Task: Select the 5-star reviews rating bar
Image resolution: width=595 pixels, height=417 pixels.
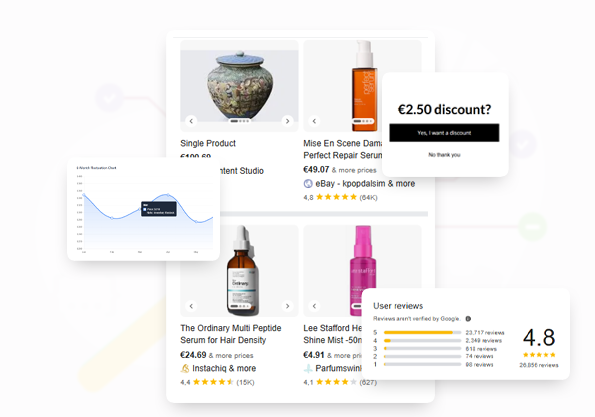Action: coord(422,332)
